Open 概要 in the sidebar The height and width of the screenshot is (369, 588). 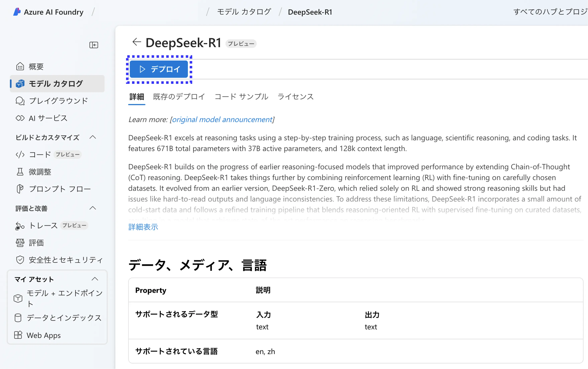[57, 66]
